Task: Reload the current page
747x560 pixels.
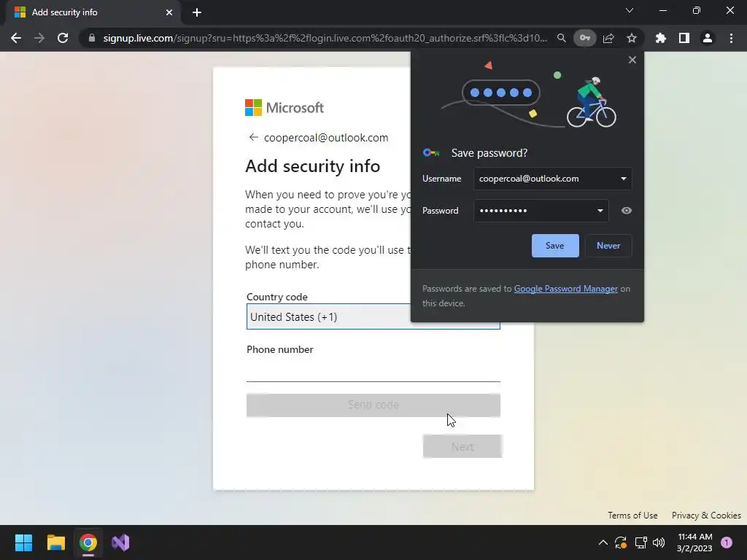Action: point(63,38)
